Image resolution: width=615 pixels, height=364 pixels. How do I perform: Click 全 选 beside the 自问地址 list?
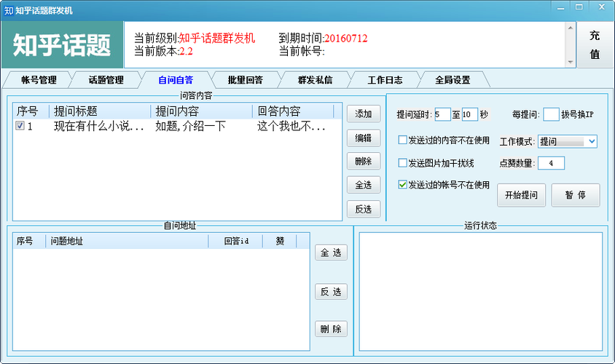(x=331, y=253)
